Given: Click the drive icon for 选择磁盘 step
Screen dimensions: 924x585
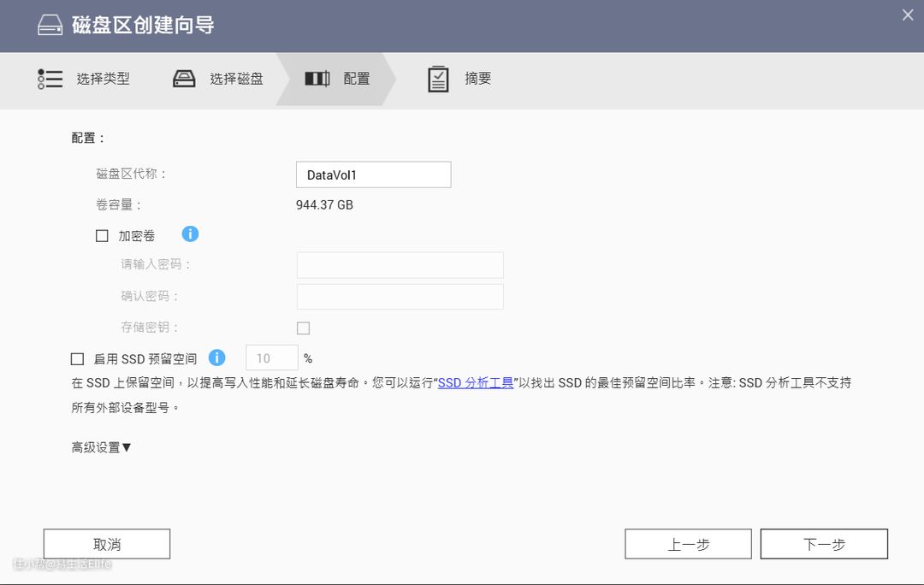Looking at the screenshot, I should [184, 79].
